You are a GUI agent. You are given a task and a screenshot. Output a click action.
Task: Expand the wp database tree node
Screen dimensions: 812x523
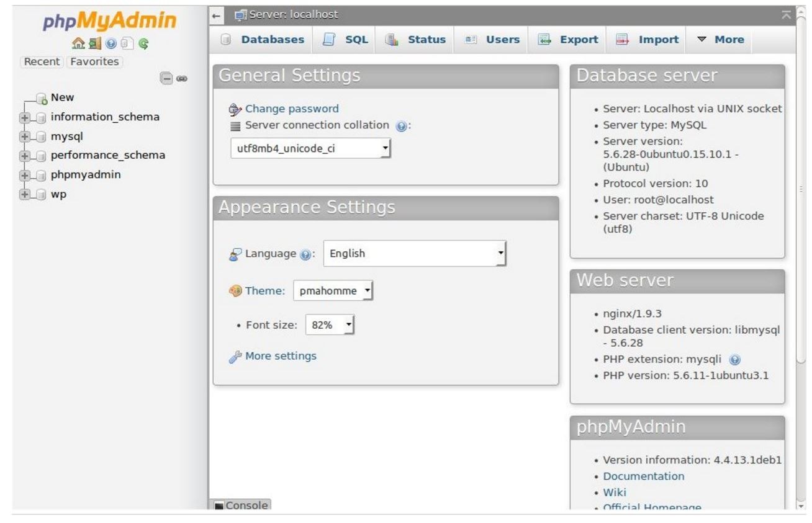pyautogui.click(x=24, y=194)
